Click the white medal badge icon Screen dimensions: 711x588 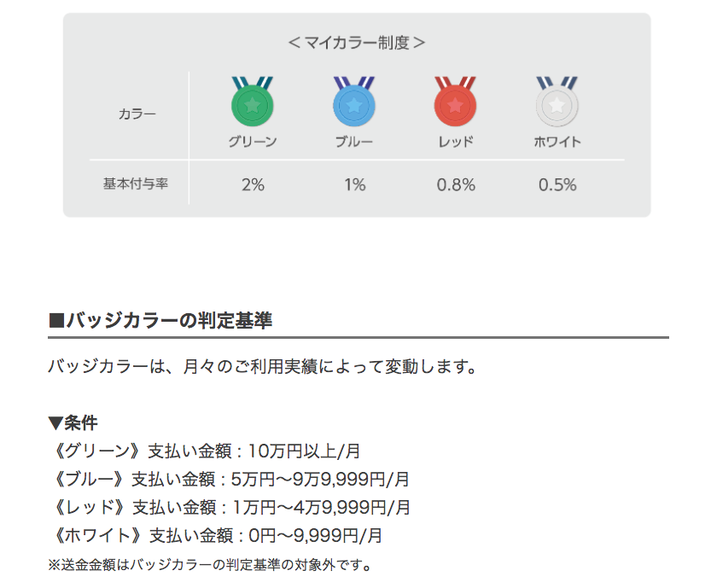(557, 104)
